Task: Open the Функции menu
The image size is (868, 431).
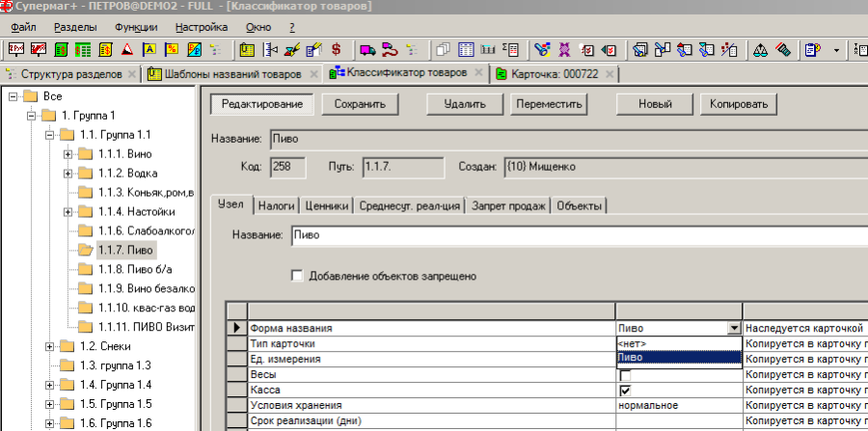Action: click(136, 27)
